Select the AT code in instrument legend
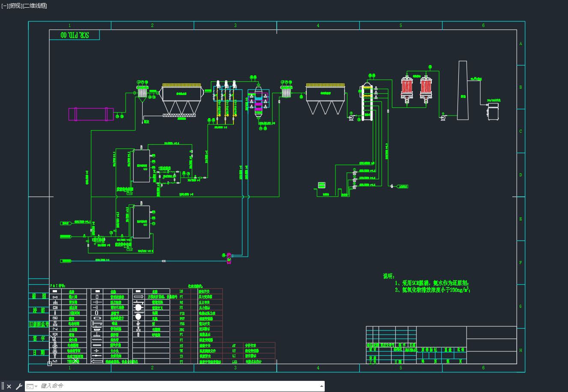The width and height of the screenshot is (568, 392). tap(234, 345)
